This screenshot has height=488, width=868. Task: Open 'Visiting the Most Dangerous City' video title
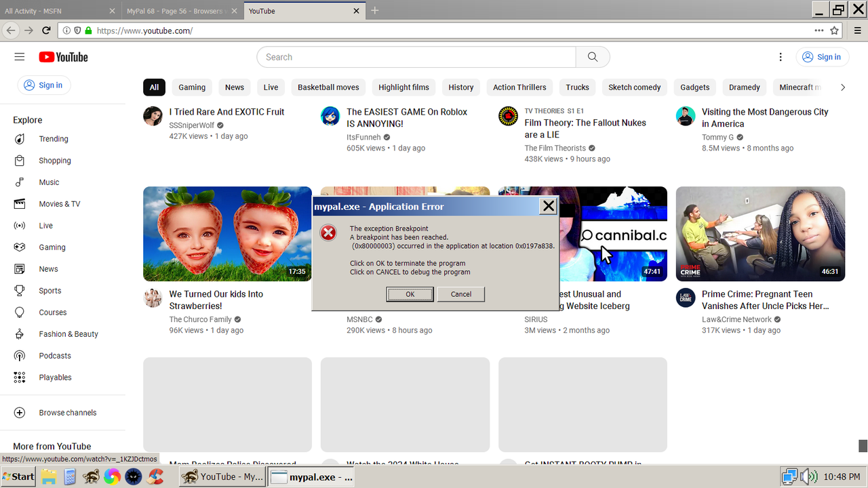point(765,118)
